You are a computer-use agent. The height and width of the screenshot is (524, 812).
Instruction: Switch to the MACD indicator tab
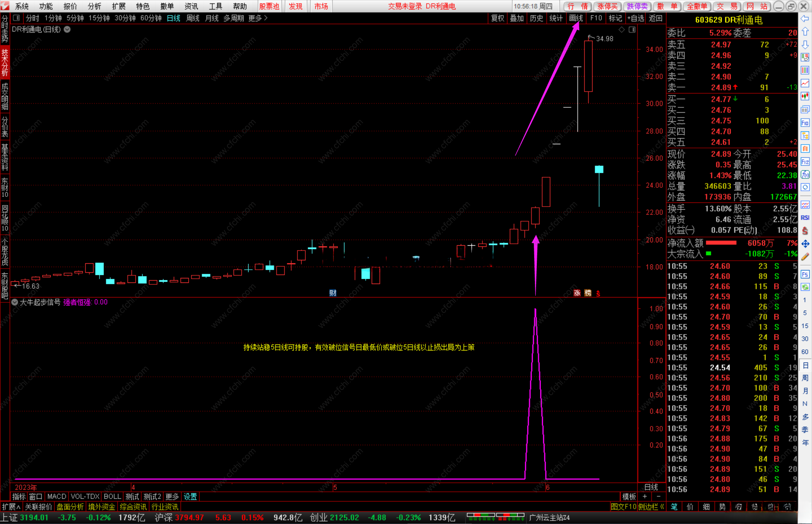click(x=56, y=497)
